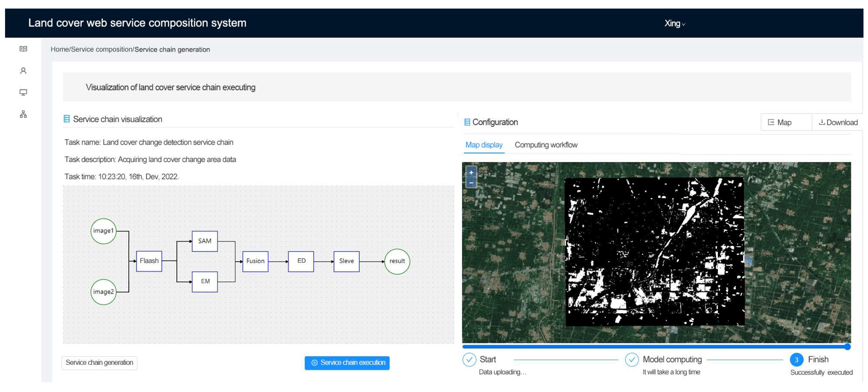Click the Start step checkmark circle

coord(469,360)
